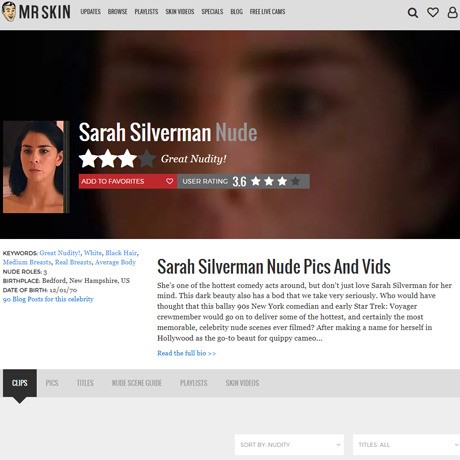Open Free Live Cams
The image size is (460, 460).
pyautogui.click(x=267, y=12)
